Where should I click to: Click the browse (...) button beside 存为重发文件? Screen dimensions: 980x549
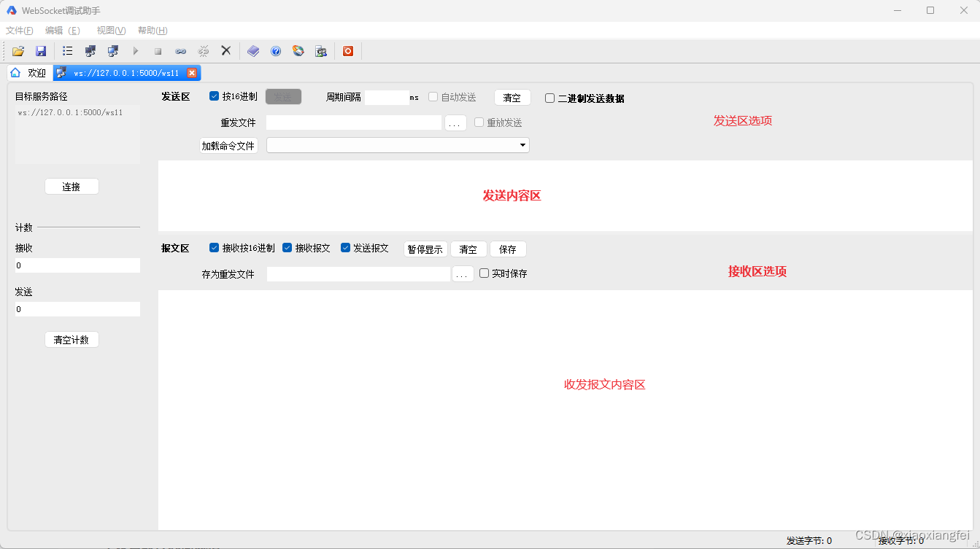pos(463,273)
